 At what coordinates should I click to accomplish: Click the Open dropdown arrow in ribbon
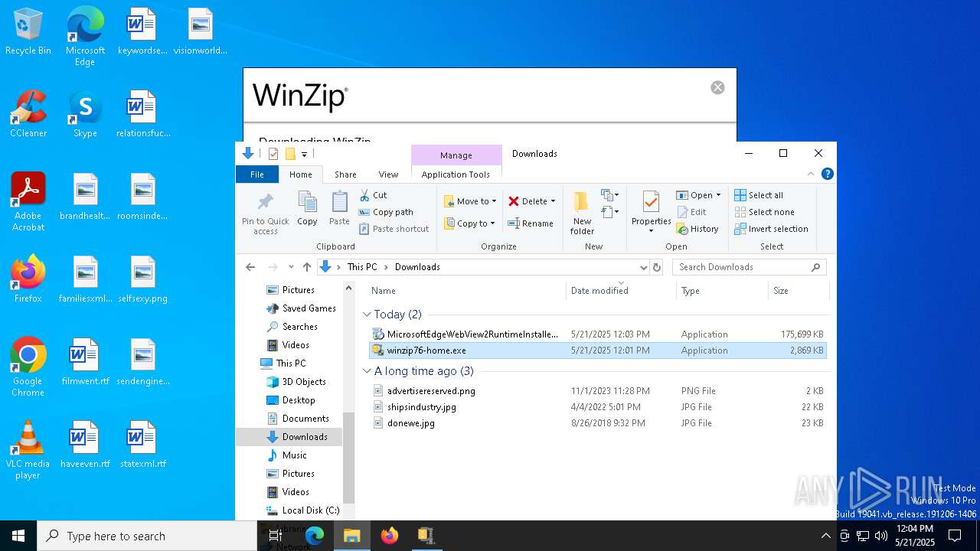[x=718, y=195]
